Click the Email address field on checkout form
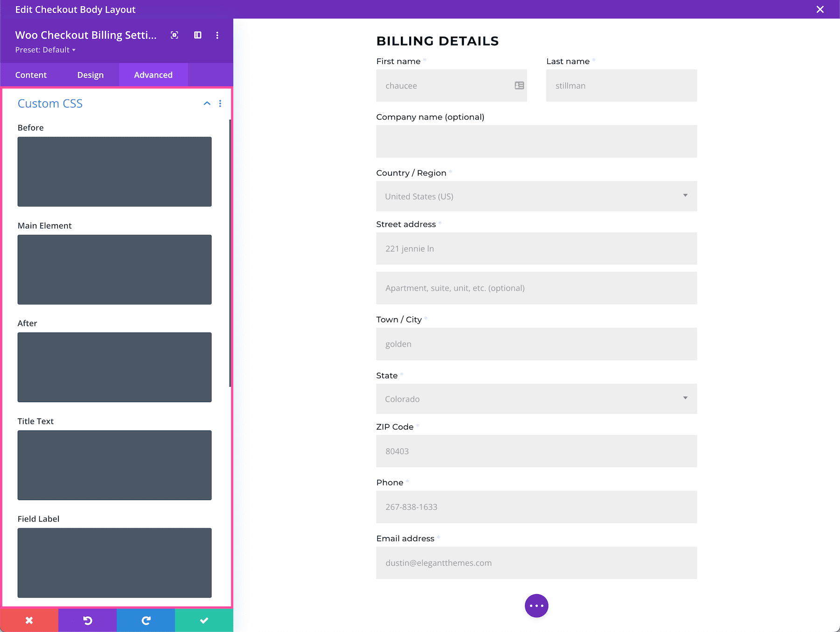The image size is (840, 632). (536, 563)
